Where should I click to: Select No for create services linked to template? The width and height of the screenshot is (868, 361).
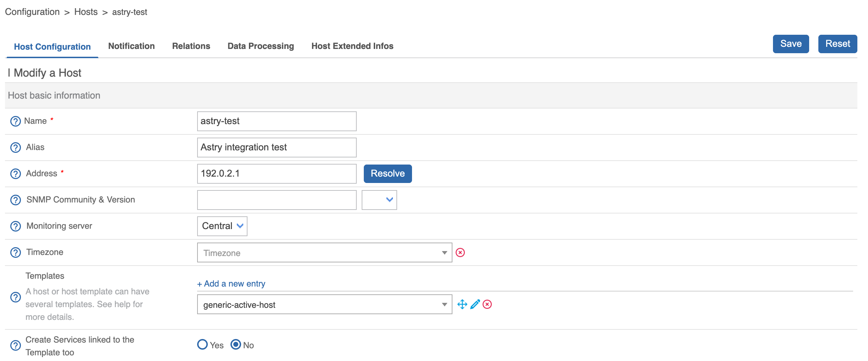236,344
